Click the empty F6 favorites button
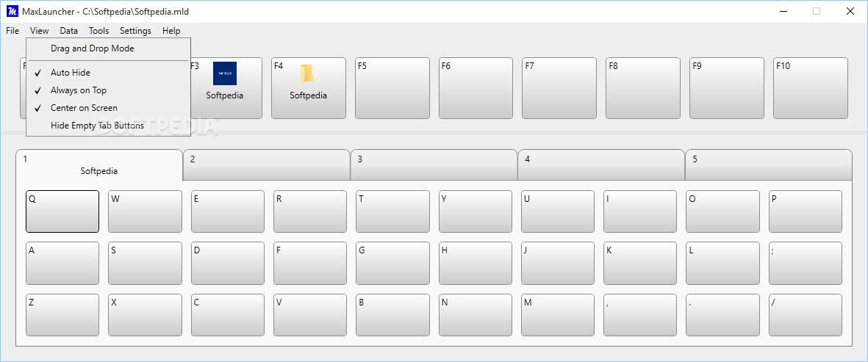 tap(476, 88)
